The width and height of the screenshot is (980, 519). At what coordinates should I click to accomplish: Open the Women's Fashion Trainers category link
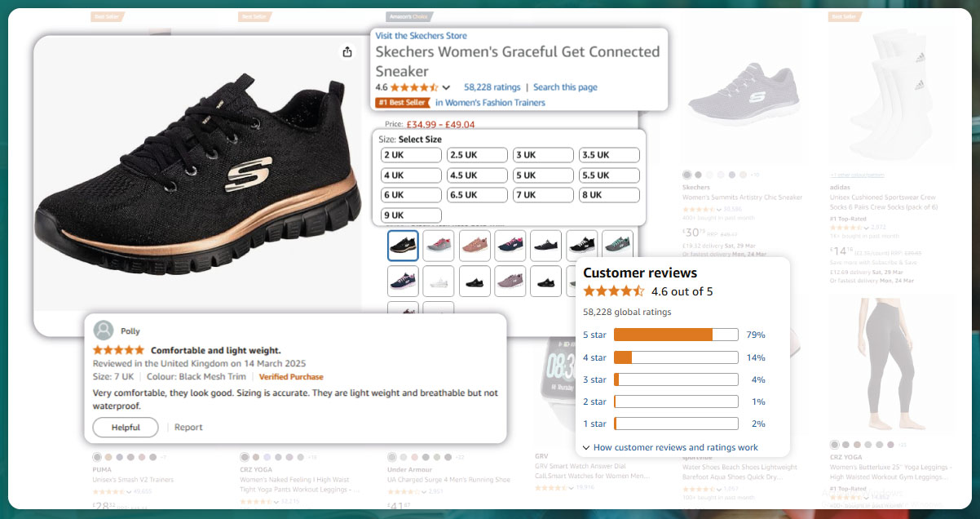[490, 103]
